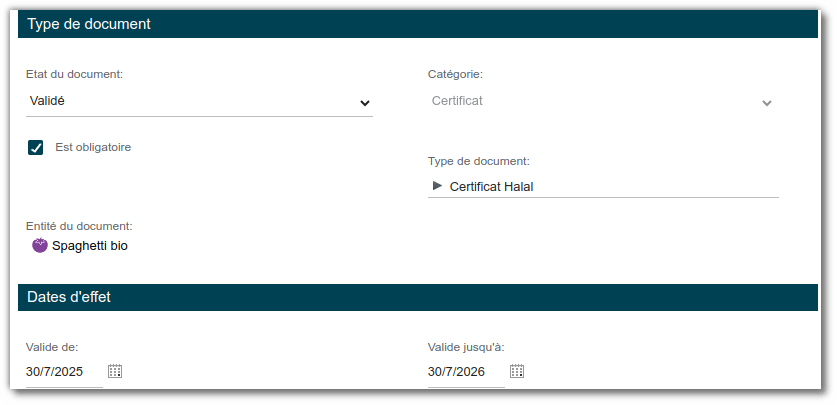Select the Certificat Halal document type text
This screenshot has height=405, width=837.
pyautogui.click(x=491, y=186)
